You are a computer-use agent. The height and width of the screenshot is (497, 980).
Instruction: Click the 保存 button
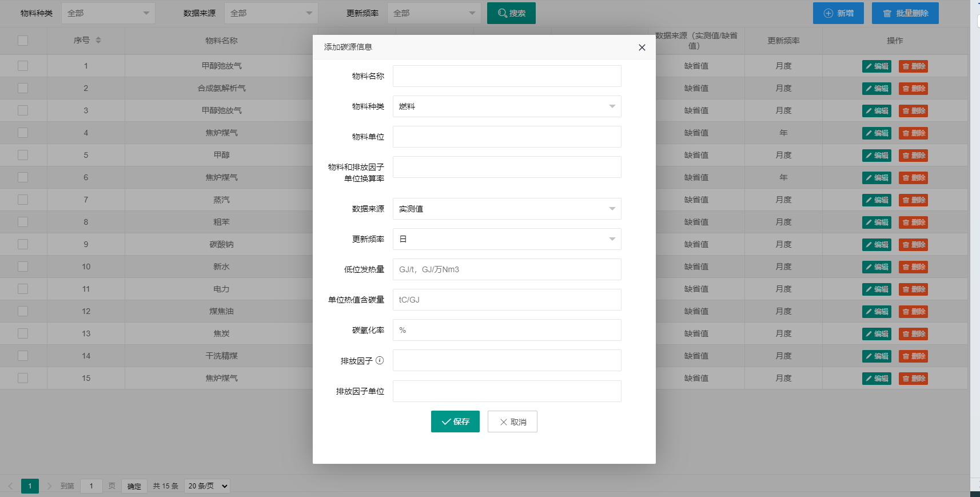455,422
